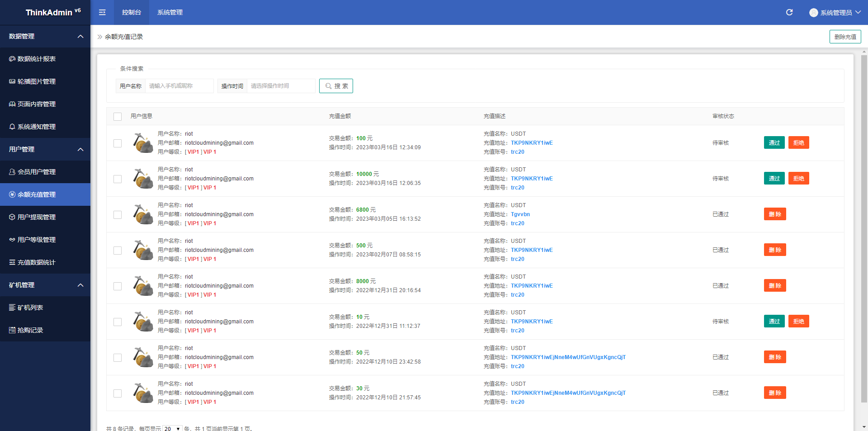868x431 pixels.
Task: Select the checkbox for the 6800 元 row
Action: 118,215
